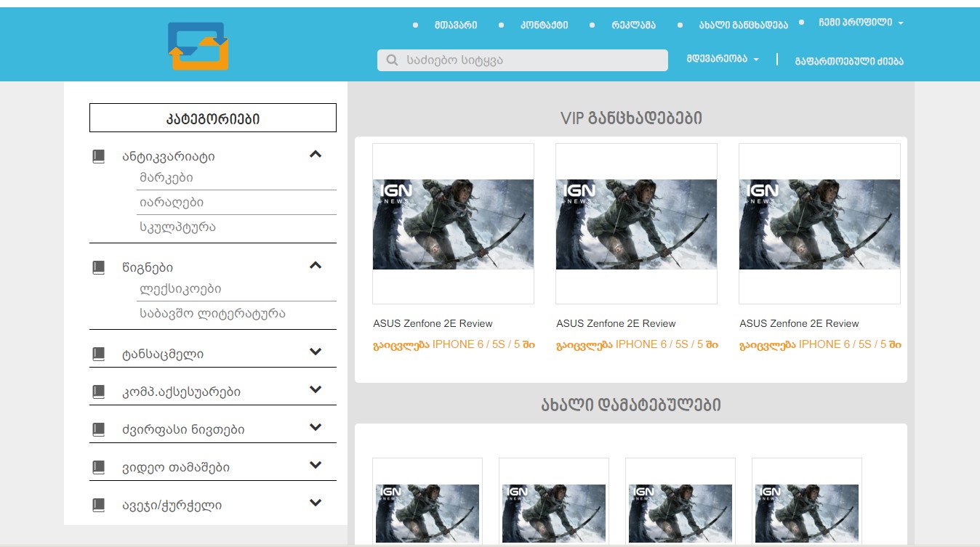This screenshot has height=547, width=980.
Task: Collapse the წიგნები category
Action: pyautogui.click(x=316, y=265)
